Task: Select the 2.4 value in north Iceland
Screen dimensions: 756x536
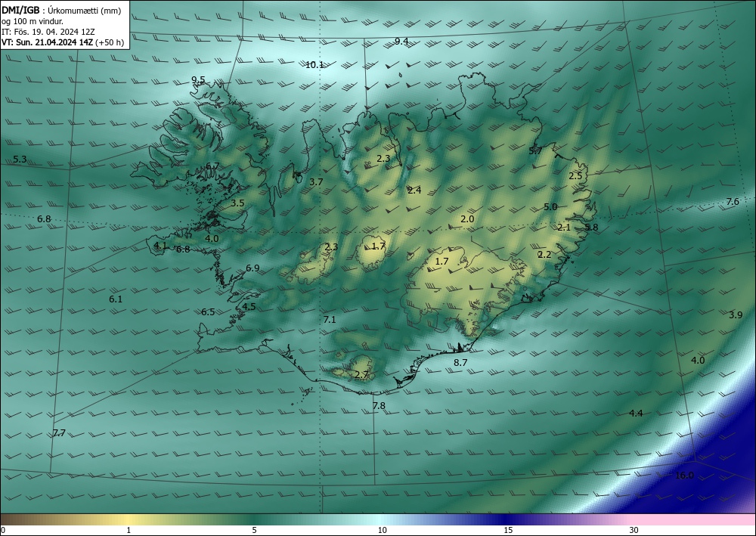Action: [x=414, y=191]
